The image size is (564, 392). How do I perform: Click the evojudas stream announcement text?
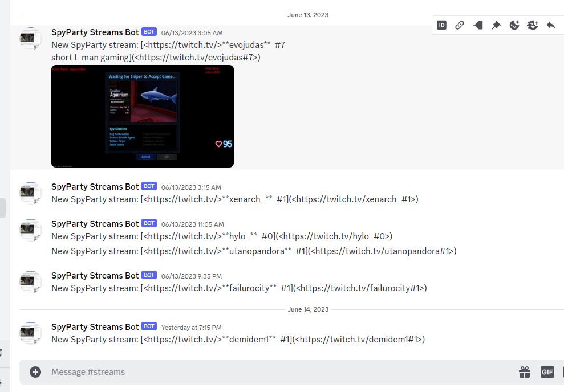click(x=168, y=45)
